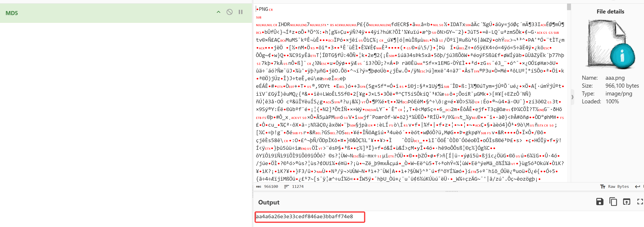644x227 pixels.
Task: Copy the raw output to the clipboard
Action: coord(613,202)
